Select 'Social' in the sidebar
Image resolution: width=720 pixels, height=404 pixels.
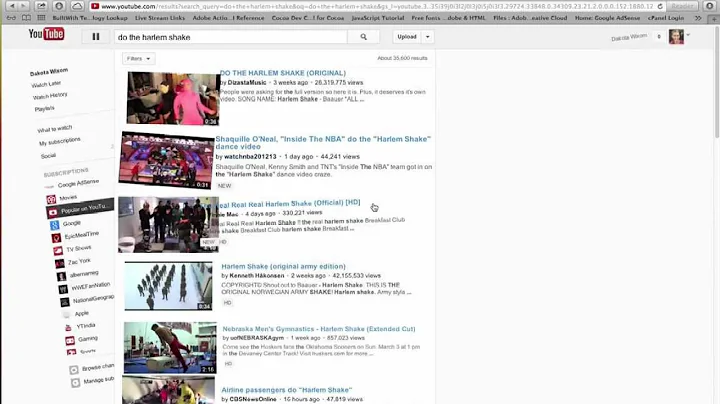[48, 156]
